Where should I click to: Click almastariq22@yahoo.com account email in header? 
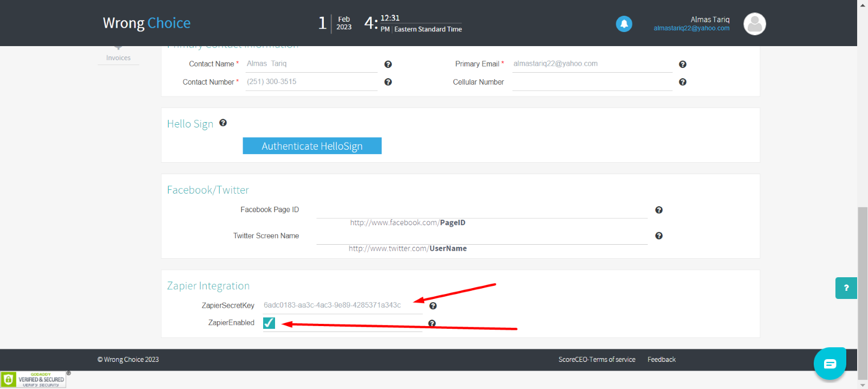pyautogui.click(x=692, y=28)
